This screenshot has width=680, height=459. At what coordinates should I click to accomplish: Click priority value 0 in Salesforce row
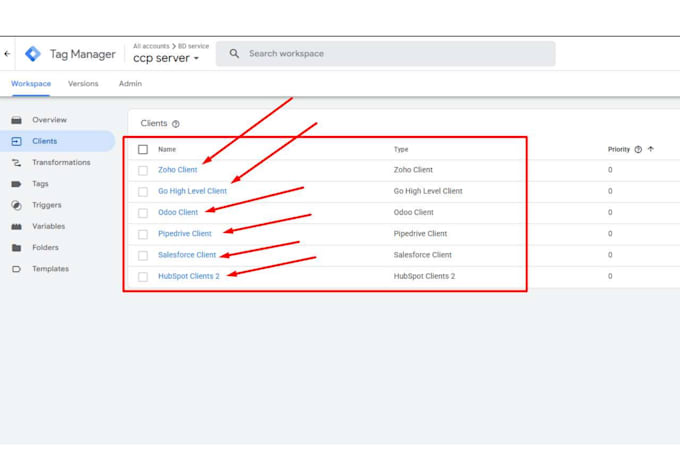[610, 255]
